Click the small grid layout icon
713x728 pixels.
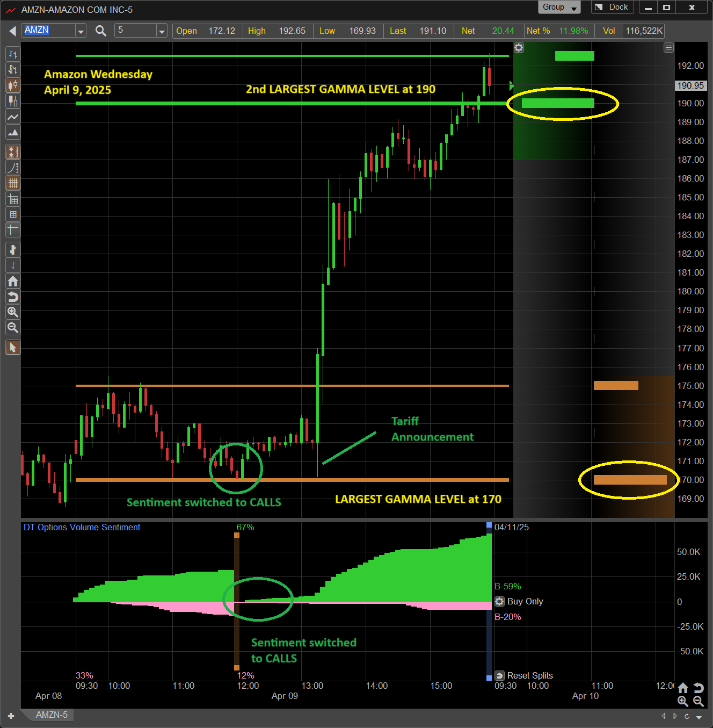(x=13, y=214)
